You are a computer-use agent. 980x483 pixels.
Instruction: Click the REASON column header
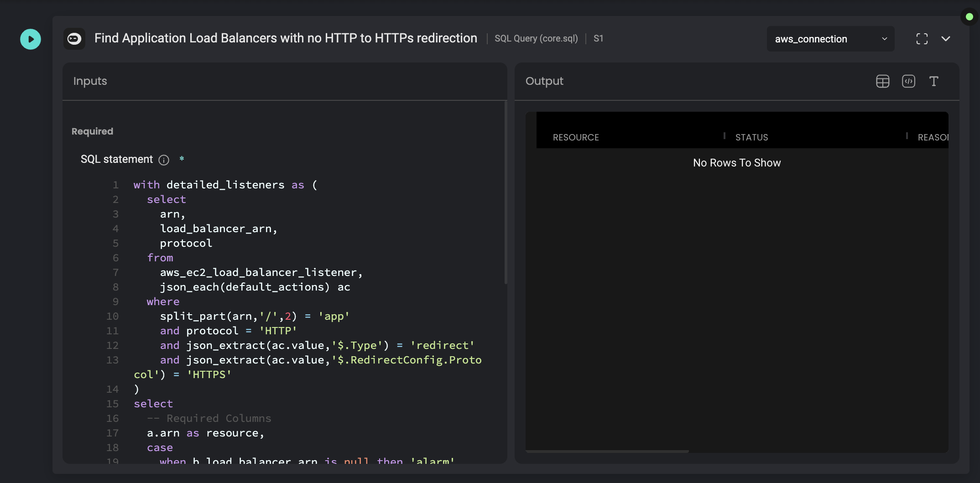point(933,137)
